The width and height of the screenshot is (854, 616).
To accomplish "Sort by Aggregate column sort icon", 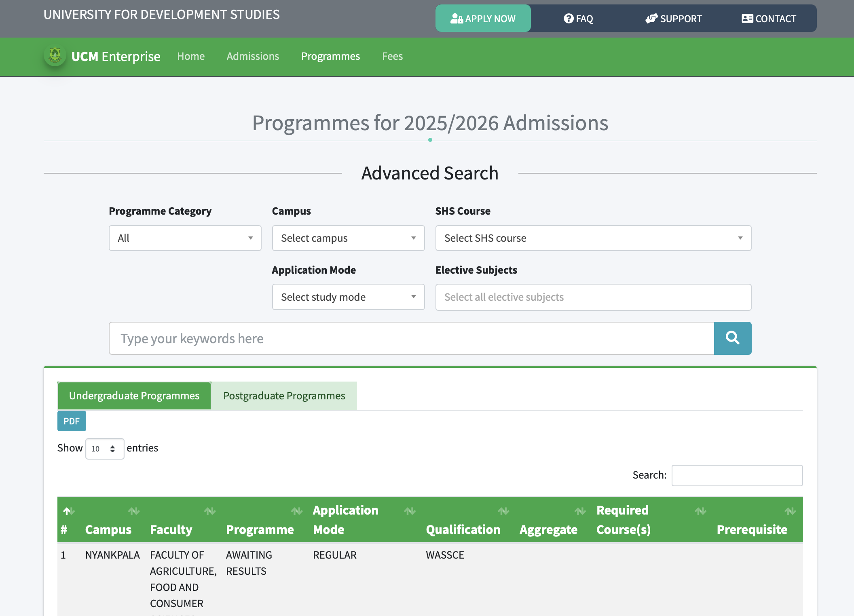I will (x=580, y=511).
